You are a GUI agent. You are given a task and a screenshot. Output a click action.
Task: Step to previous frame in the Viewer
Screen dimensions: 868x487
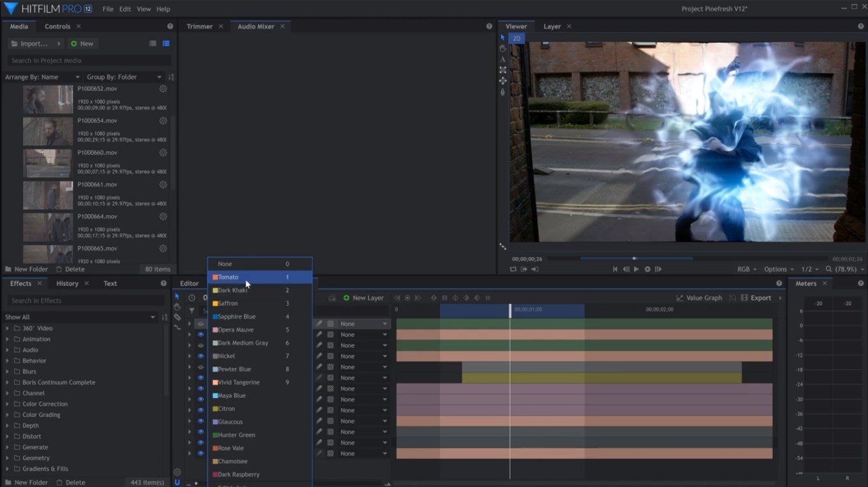(x=626, y=269)
